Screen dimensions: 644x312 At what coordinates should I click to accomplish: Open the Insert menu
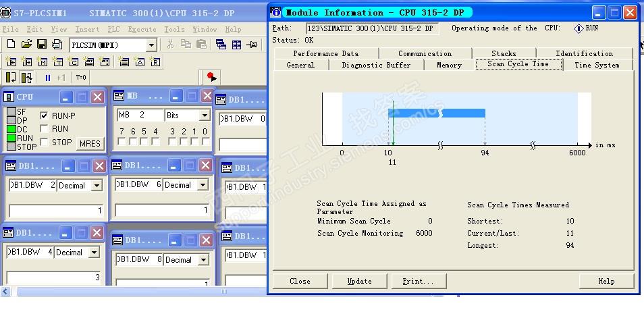click(x=87, y=29)
